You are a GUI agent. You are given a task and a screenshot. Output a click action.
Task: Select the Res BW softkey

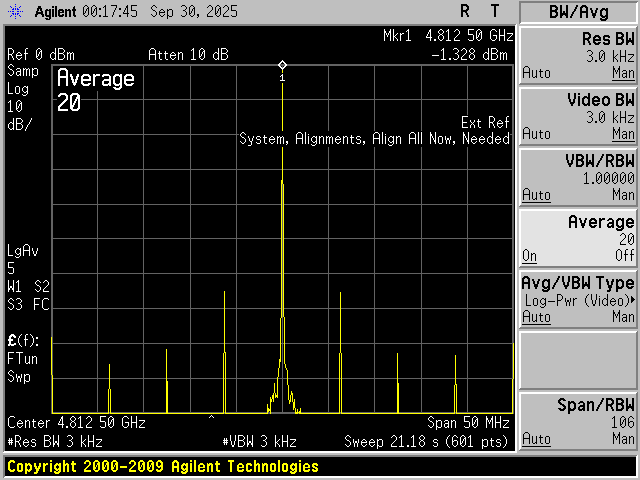(578, 56)
